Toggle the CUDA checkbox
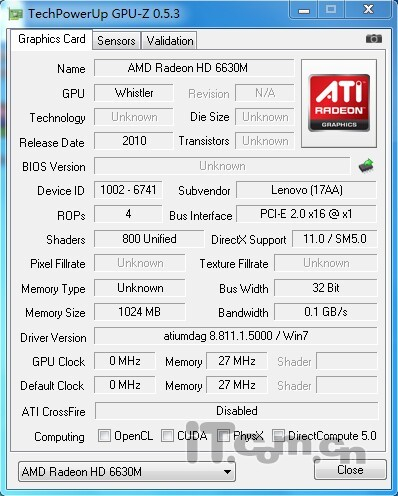398x496 pixels. coord(167,436)
